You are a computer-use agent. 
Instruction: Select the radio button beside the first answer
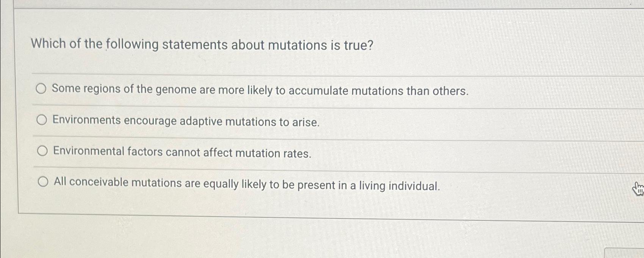(42, 89)
